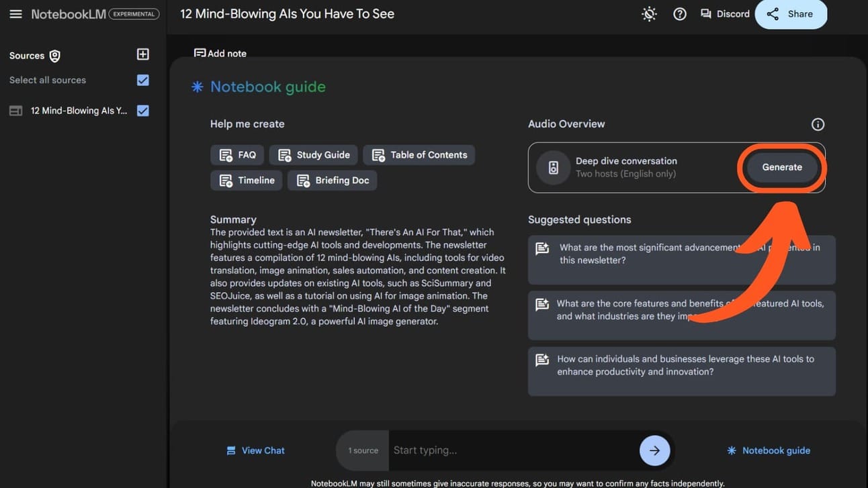Click the shield icon next to Sources

[x=55, y=56]
